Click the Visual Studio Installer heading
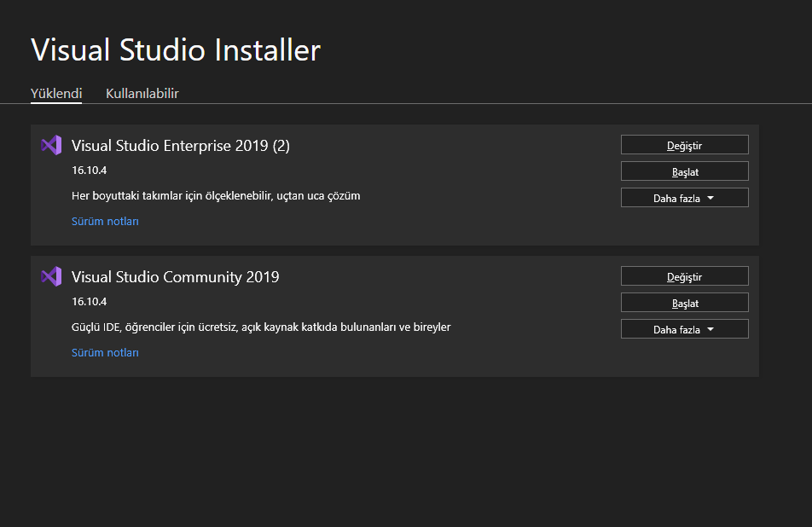Image resolution: width=812 pixels, height=527 pixels. [x=176, y=50]
